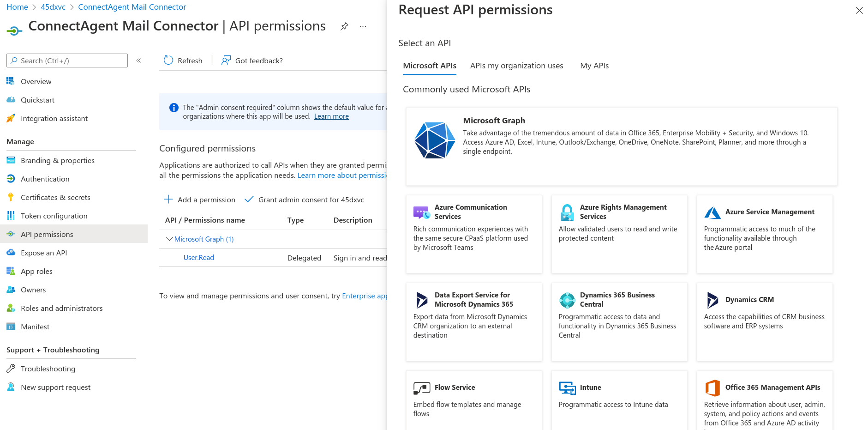Click the Office 365 Management APIs logo
Image resolution: width=868 pixels, height=430 pixels.
tap(712, 388)
